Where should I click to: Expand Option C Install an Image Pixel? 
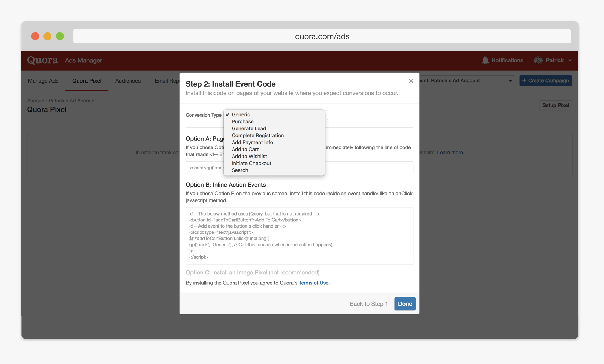click(x=253, y=273)
